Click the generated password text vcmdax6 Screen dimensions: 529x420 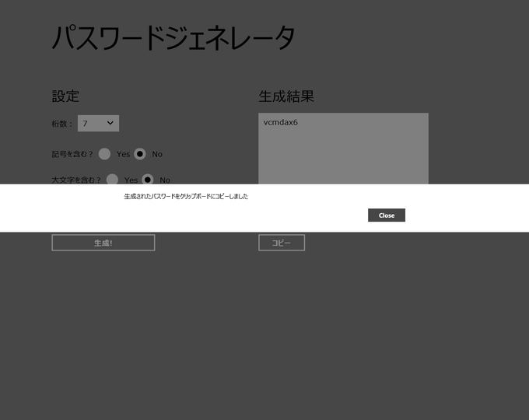[x=280, y=122]
